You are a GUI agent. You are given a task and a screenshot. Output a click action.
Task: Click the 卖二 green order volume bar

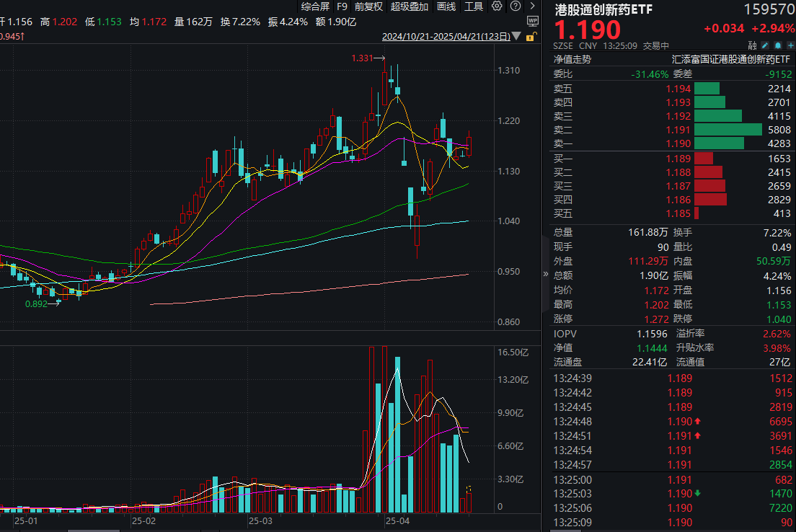[728, 130]
